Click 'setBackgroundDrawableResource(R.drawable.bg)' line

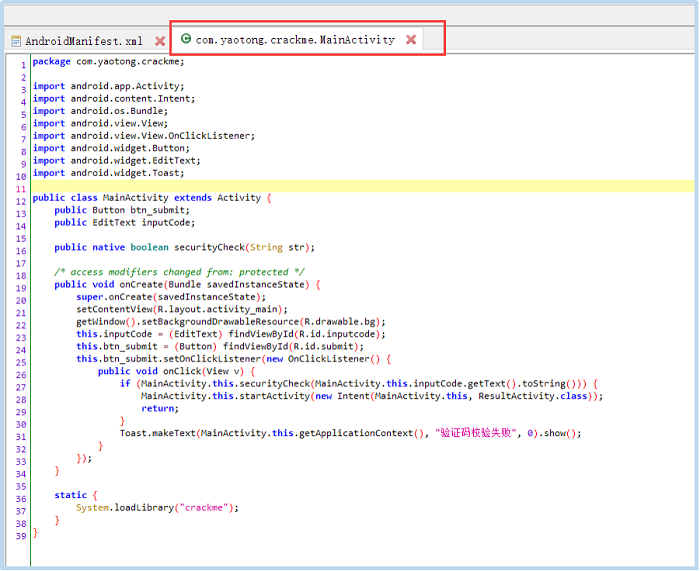click(x=231, y=322)
